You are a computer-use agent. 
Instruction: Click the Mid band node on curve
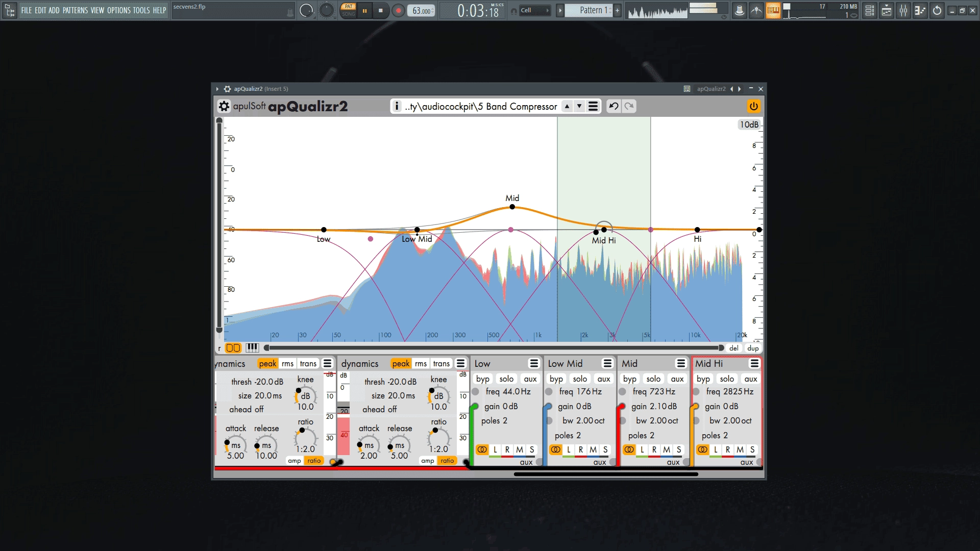(512, 207)
